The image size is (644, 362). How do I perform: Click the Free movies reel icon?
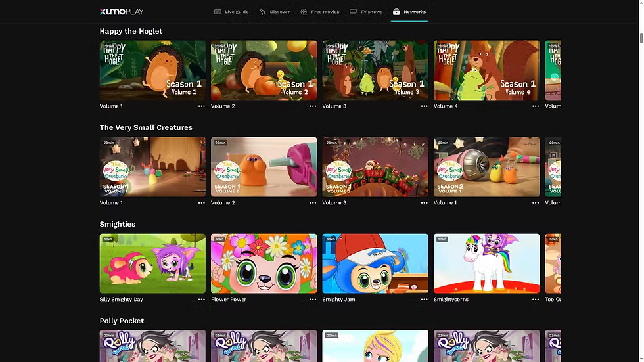(x=304, y=11)
